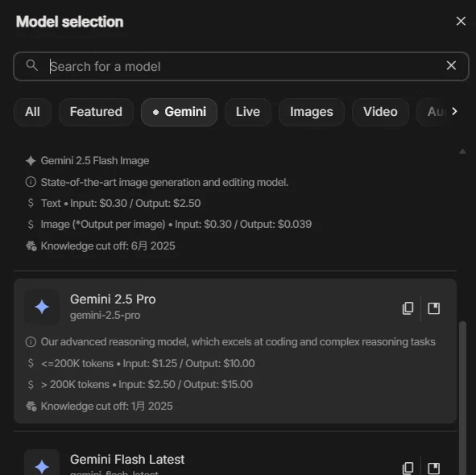Click the Gemini 2.5 Flash Image sparkle icon
This screenshot has width=476, height=475.
point(31,160)
